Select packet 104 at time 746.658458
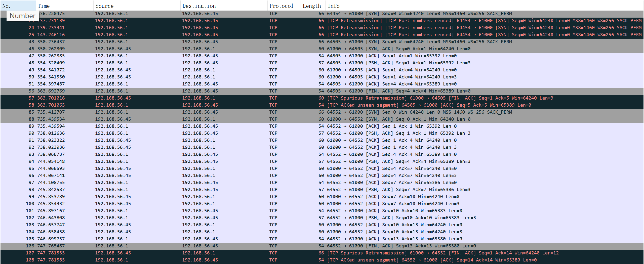The width and height of the screenshot is (644, 264). pos(322,232)
